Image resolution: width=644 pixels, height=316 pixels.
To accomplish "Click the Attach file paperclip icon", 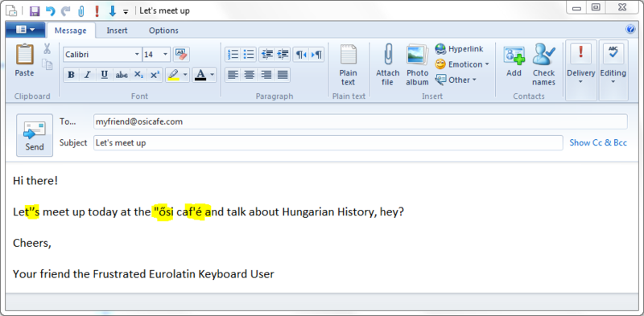I will tap(387, 55).
